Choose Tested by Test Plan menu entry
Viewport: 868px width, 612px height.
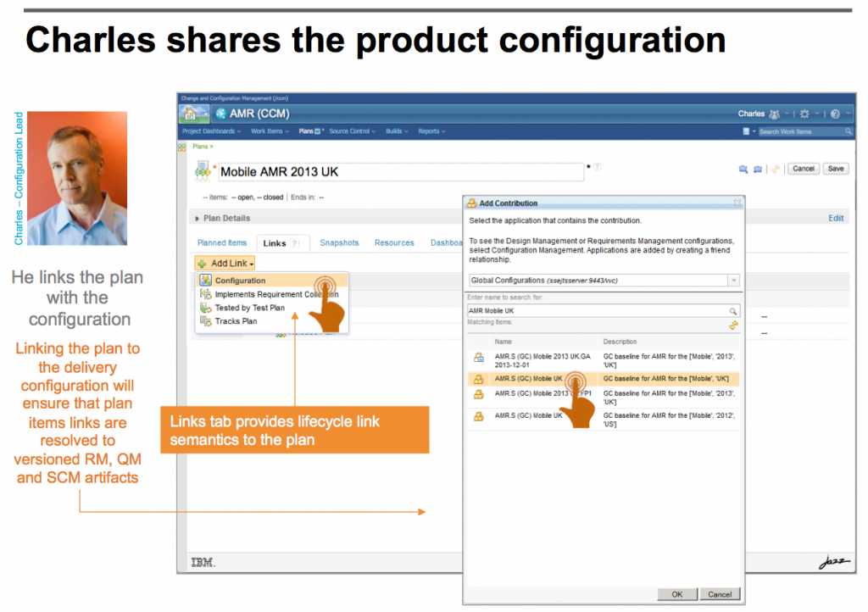[272, 308]
